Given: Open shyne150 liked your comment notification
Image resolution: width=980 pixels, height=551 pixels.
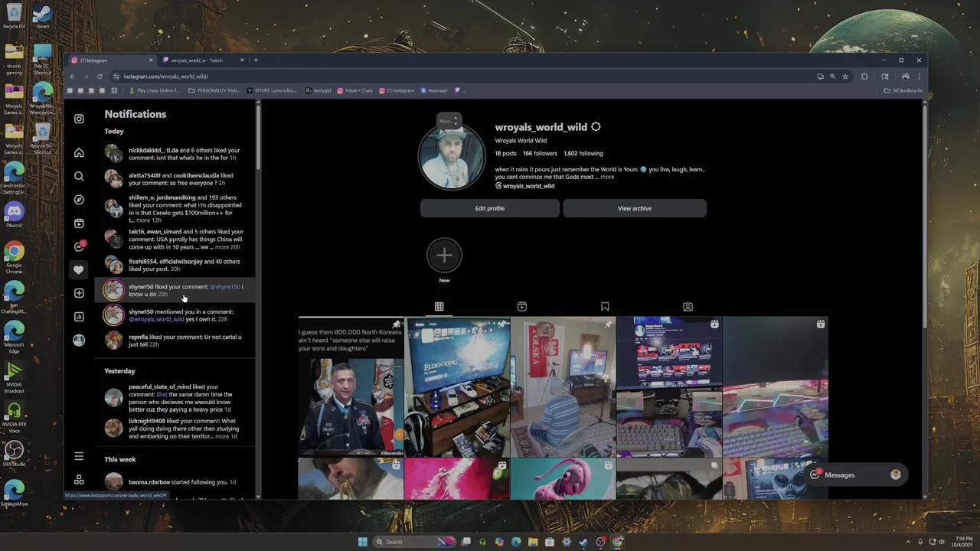Looking at the screenshot, I should (x=176, y=290).
